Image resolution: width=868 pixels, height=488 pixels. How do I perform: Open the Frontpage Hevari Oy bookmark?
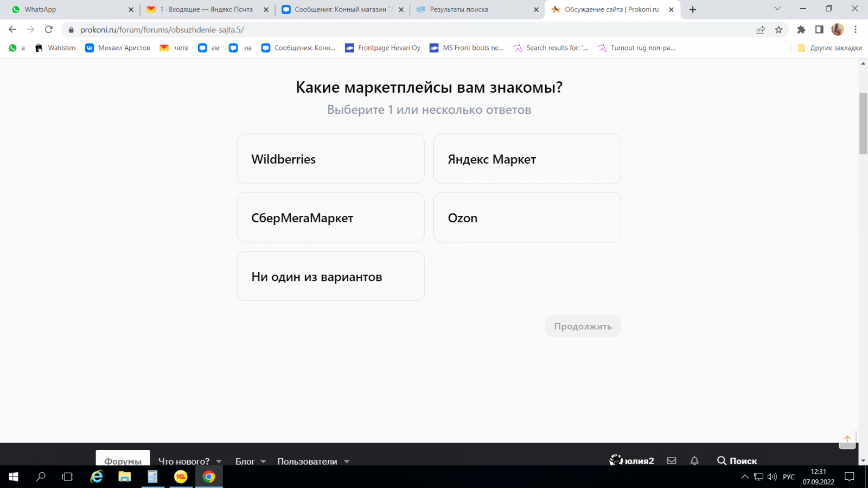coord(382,48)
